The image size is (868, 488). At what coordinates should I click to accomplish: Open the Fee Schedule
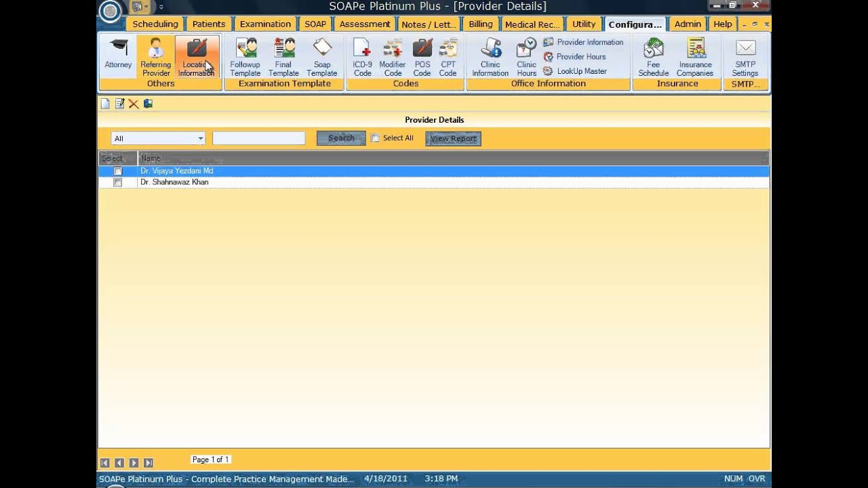(x=653, y=57)
